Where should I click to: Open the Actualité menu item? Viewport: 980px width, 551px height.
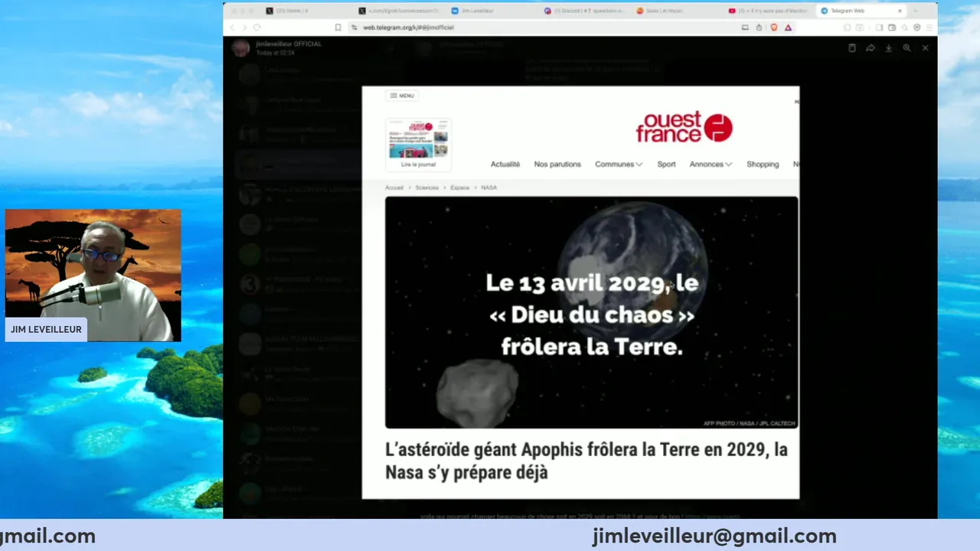pyautogui.click(x=505, y=165)
